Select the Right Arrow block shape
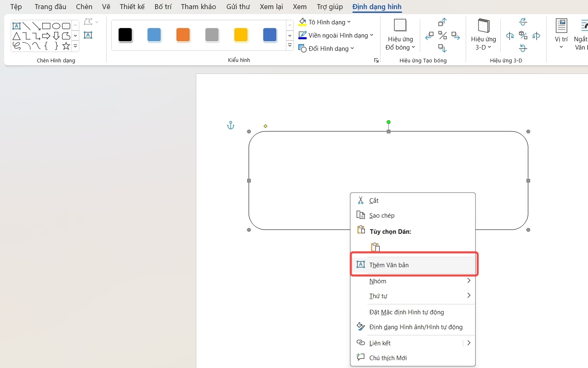588x368 pixels. coord(46,36)
